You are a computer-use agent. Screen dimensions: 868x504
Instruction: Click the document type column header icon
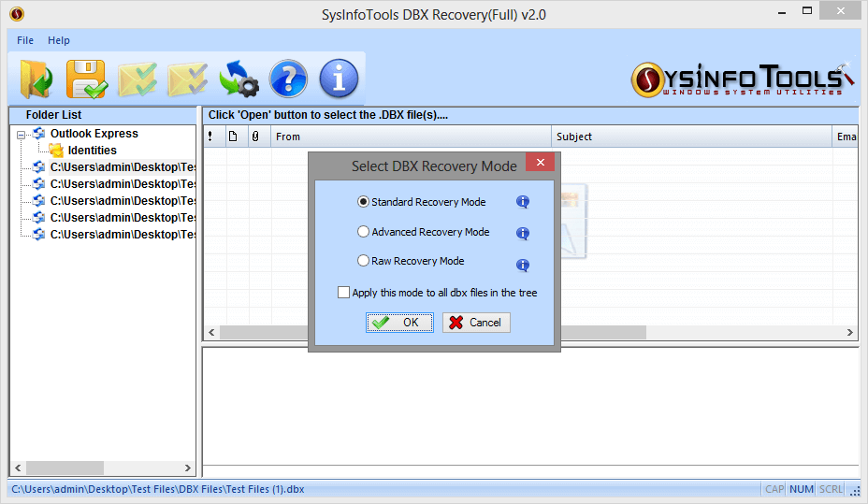pyautogui.click(x=233, y=137)
